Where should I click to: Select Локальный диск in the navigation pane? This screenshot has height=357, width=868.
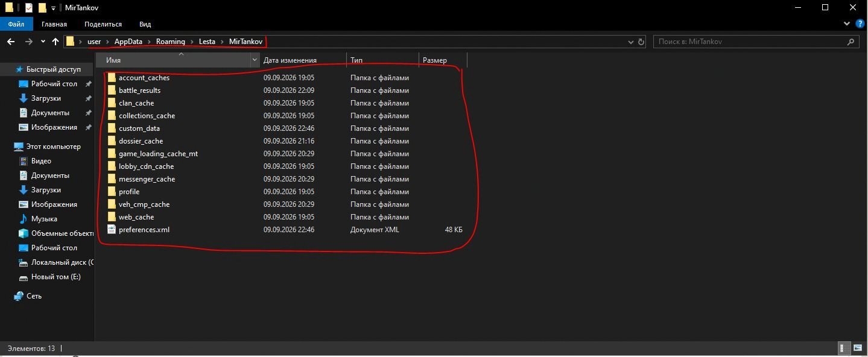[x=62, y=262]
